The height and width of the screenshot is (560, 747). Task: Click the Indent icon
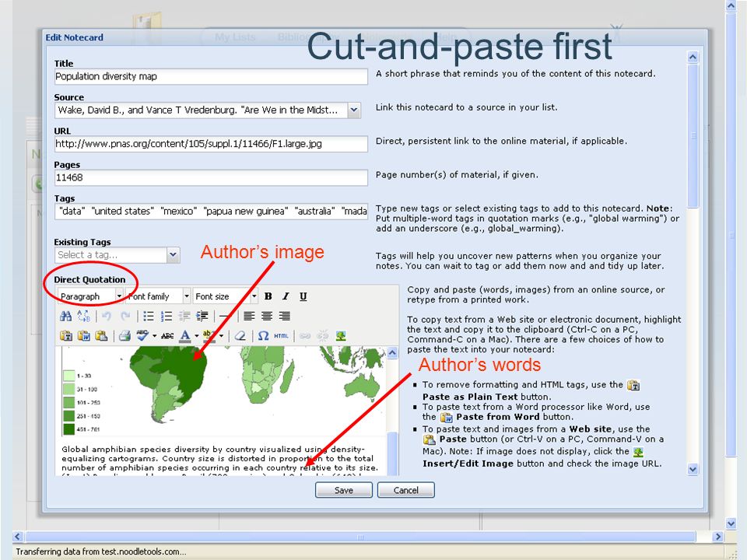202,316
